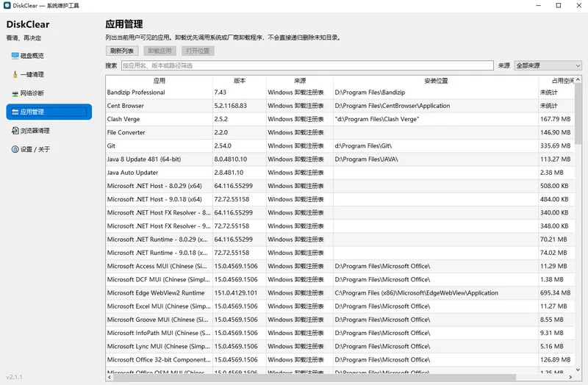This screenshot has width=588, height=385.
Task: Select Microsoft Access MUI row
Action: (x=340, y=266)
